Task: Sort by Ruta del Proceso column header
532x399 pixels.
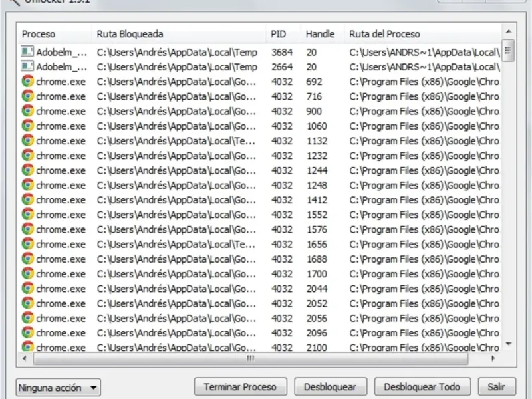Action: (422, 34)
